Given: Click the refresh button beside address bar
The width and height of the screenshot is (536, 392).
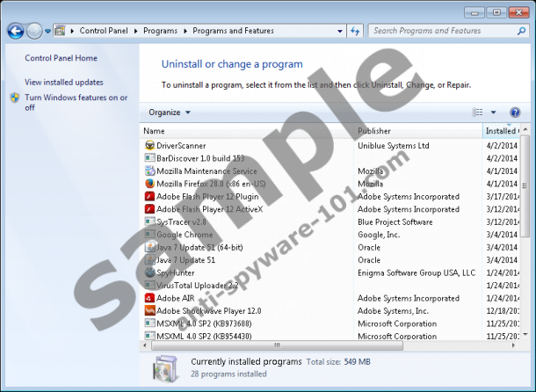Looking at the screenshot, I should [x=356, y=31].
